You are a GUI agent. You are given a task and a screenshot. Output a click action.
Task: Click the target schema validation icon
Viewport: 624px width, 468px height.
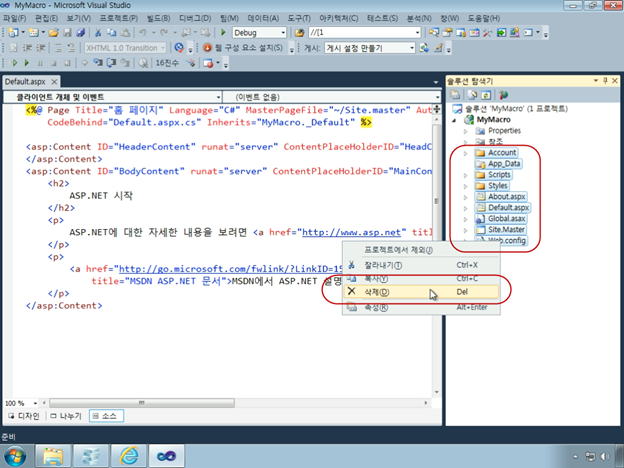point(179,48)
